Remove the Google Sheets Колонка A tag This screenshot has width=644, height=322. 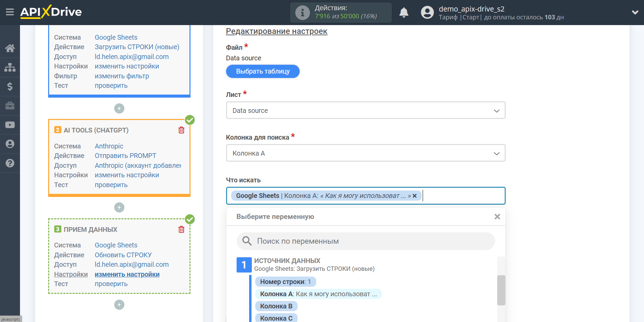(x=414, y=196)
